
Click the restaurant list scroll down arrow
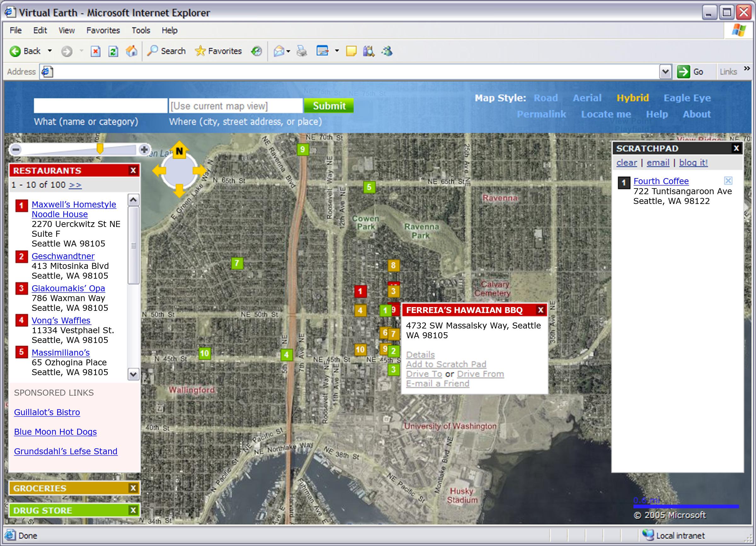point(133,374)
